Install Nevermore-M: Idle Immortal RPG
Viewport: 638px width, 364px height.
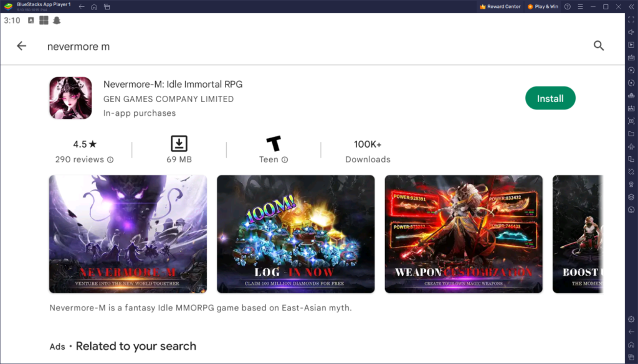tap(550, 98)
